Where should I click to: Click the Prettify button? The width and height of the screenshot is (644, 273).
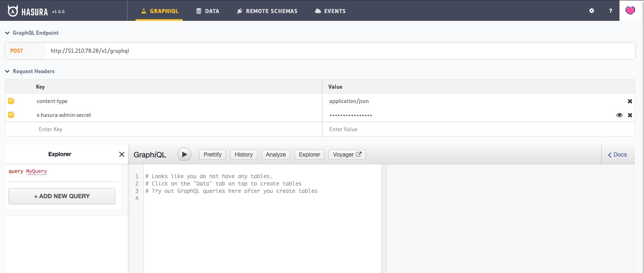pyautogui.click(x=212, y=154)
